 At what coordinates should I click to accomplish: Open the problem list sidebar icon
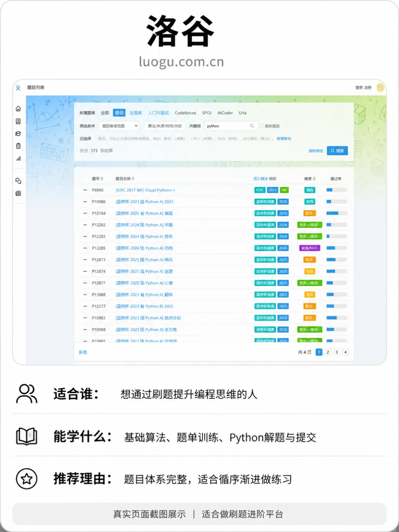pos(18,121)
